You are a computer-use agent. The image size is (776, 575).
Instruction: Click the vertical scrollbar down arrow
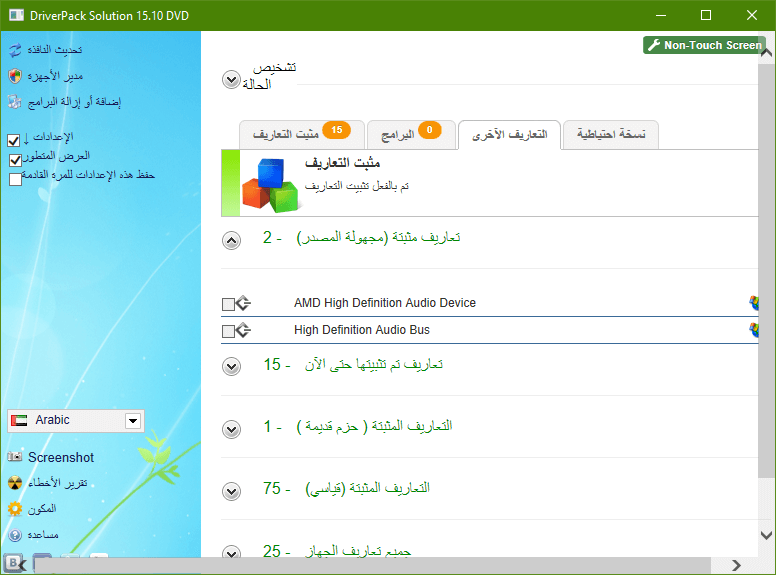pos(766,535)
